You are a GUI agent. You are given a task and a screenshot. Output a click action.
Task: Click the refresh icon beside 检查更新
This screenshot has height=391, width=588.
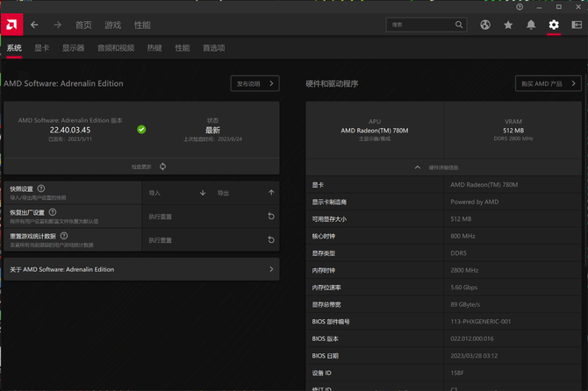point(162,167)
